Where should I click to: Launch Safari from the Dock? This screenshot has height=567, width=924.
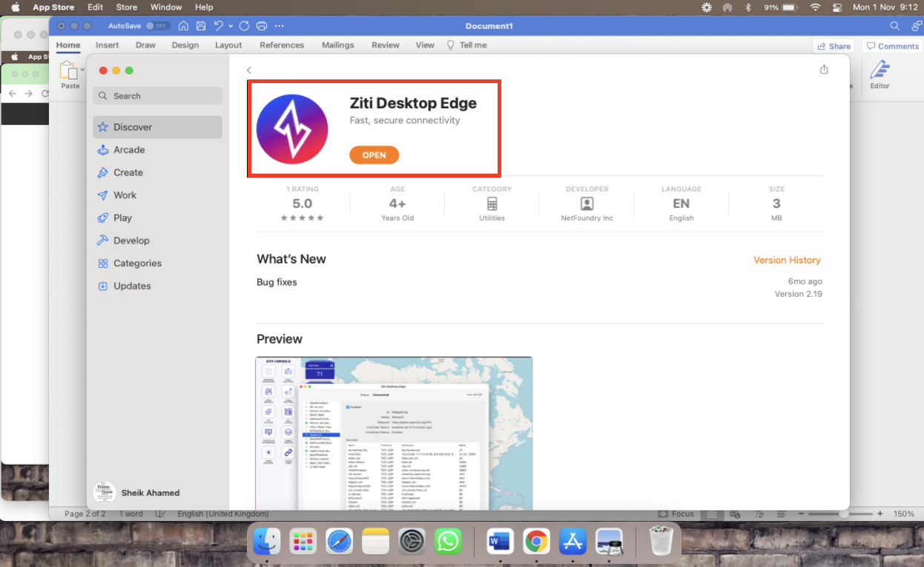click(339, 541)
